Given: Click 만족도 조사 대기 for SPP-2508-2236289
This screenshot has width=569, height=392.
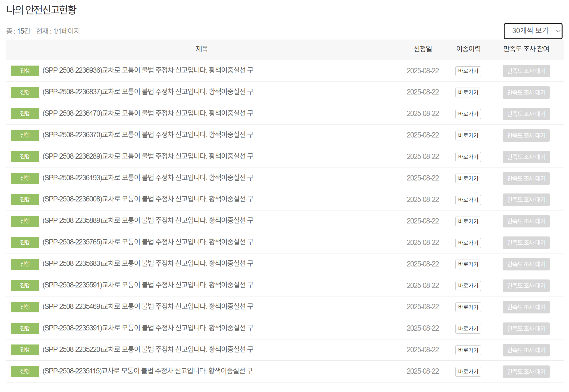Looking at the screenshot, I should click(x=526, y=157).
